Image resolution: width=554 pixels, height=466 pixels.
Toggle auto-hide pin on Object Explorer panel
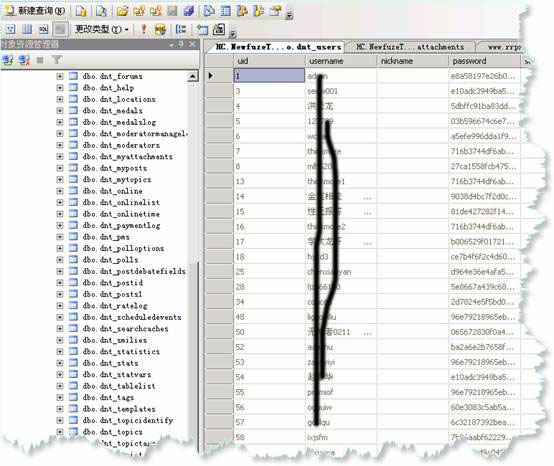click(x=181, y=44)
